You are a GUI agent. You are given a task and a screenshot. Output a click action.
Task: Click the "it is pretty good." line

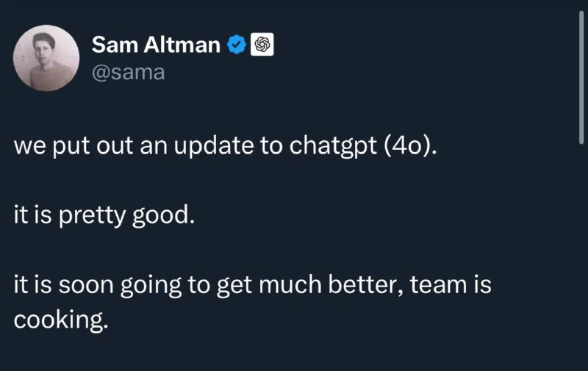point(104,216)
